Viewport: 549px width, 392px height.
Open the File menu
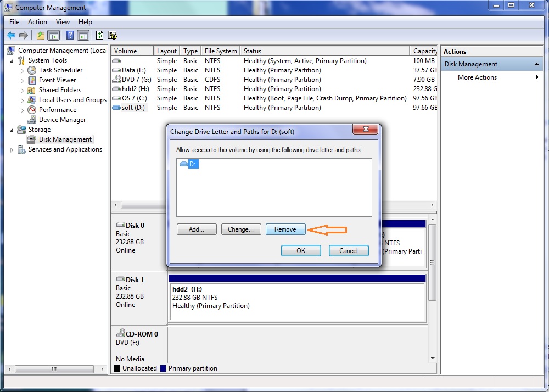click(x=14, y=22)
